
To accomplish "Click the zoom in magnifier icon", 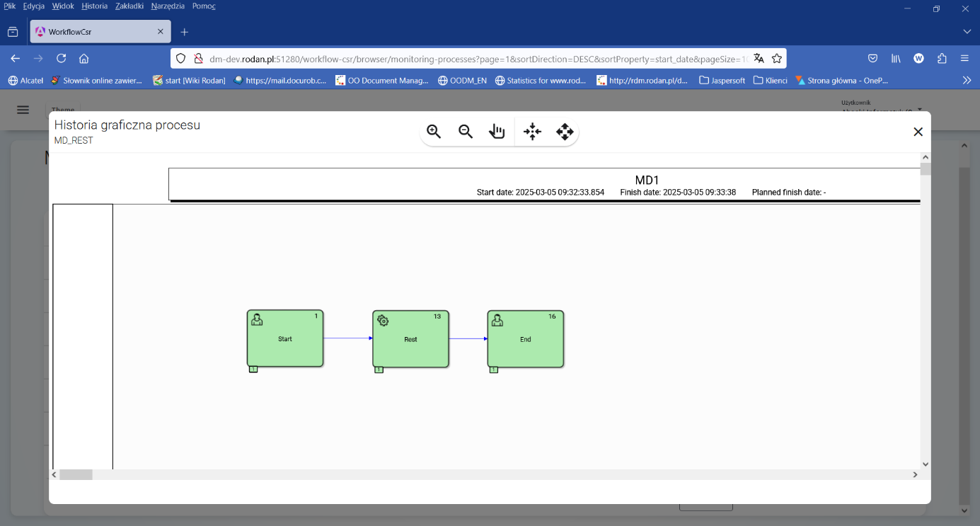I will (x=434, y=132).
